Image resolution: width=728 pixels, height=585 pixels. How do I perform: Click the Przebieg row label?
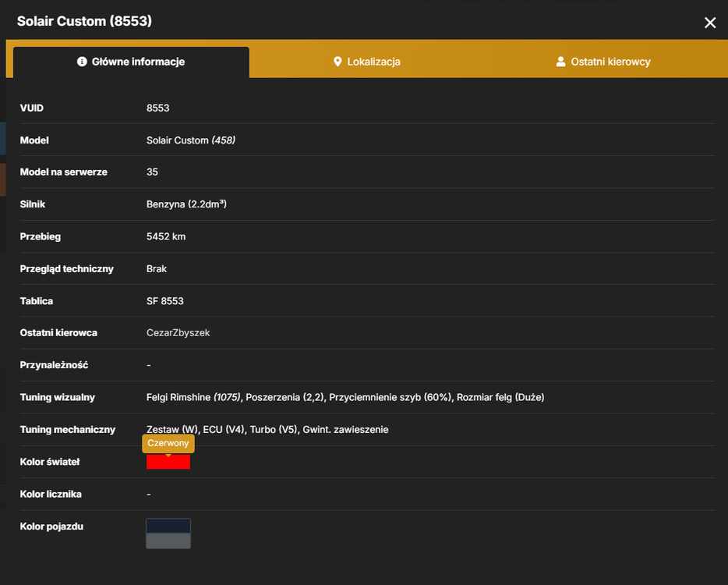click(41, 236)
